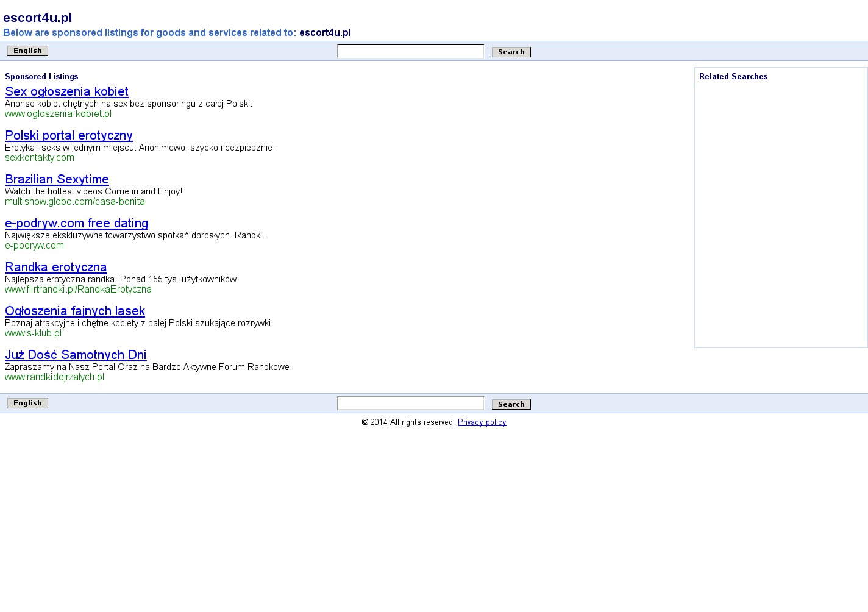Click the green e-podryw.com URL

pos(34,246)
